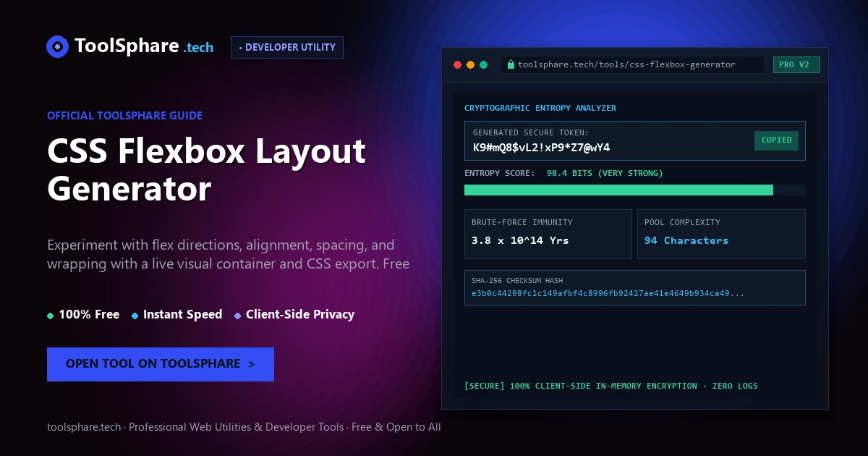The image size is (868, 456).
Task: Click the toolsphare.tech URL address field
Action: coord(632,64)
